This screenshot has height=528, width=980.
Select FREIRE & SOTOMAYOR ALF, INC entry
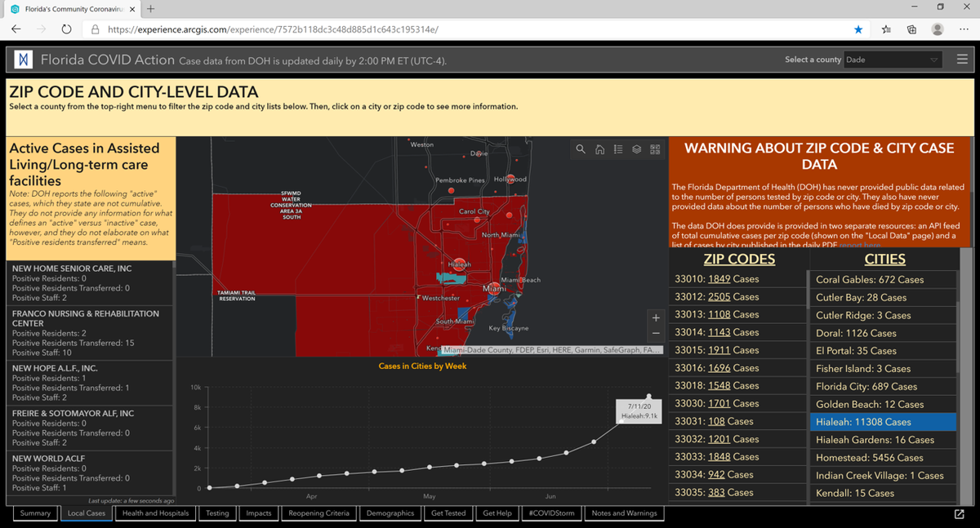point(90,428)
